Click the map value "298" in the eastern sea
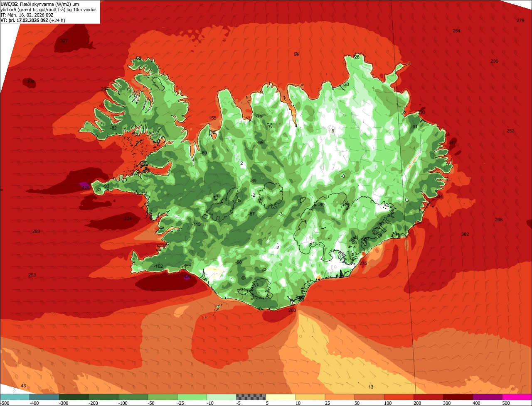 [499, 220]
